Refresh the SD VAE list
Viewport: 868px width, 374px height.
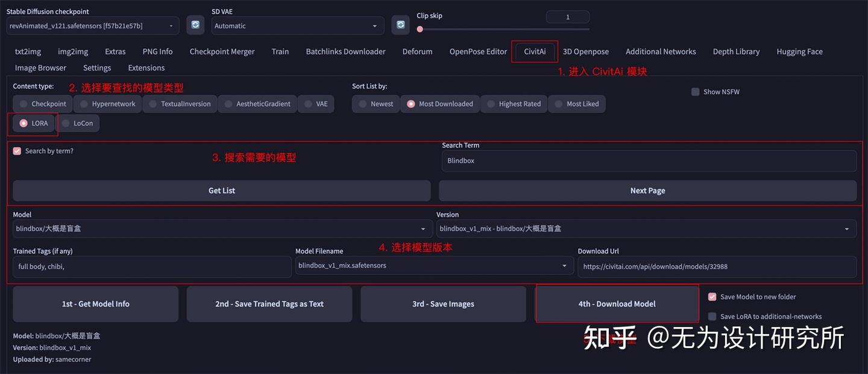coord(400,25)
